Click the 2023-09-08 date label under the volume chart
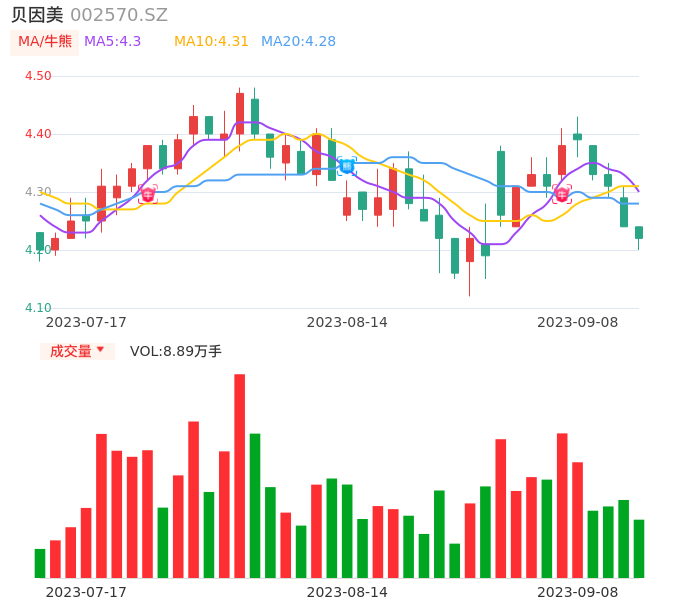686x606 pixels. 578,592
